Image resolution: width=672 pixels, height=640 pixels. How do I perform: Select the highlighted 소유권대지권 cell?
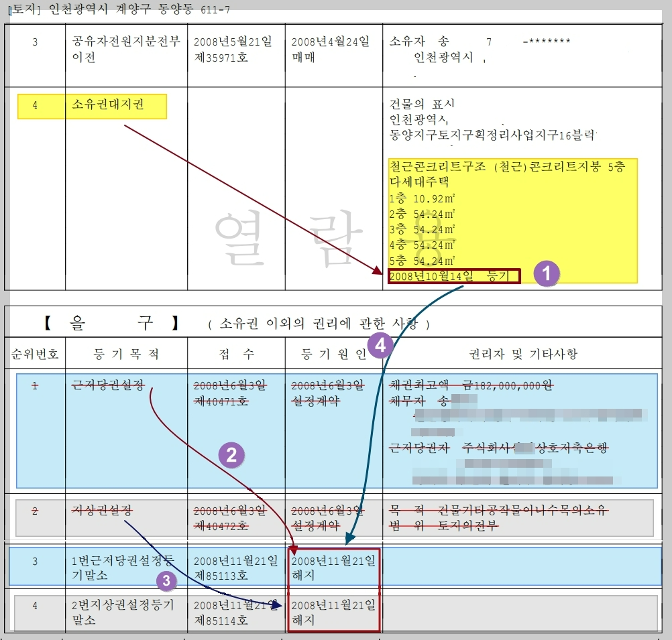[x=107, y=104]
